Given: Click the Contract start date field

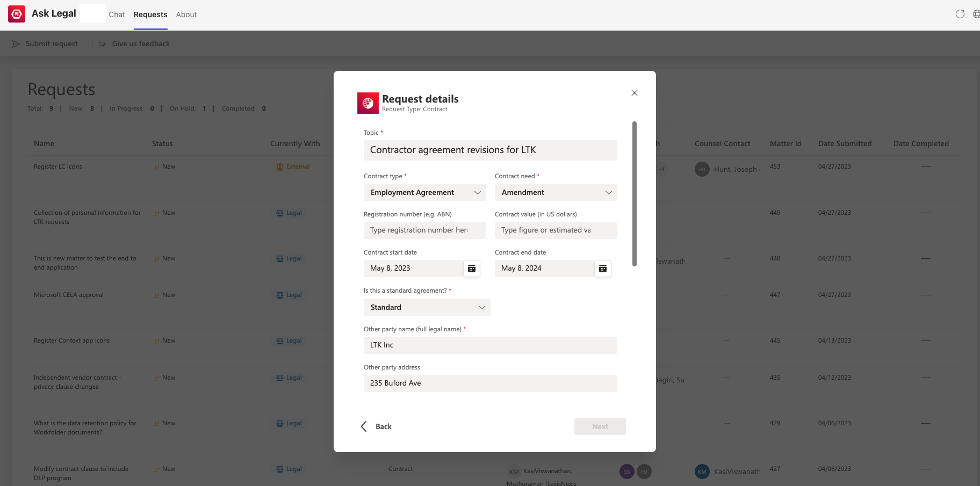Looking at the screenshot, I should [x=413, y=269].
